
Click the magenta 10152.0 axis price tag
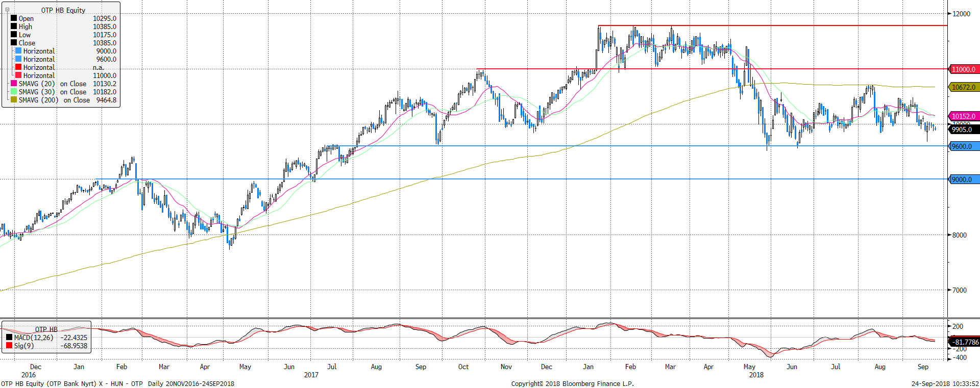(x=964, y=116)
